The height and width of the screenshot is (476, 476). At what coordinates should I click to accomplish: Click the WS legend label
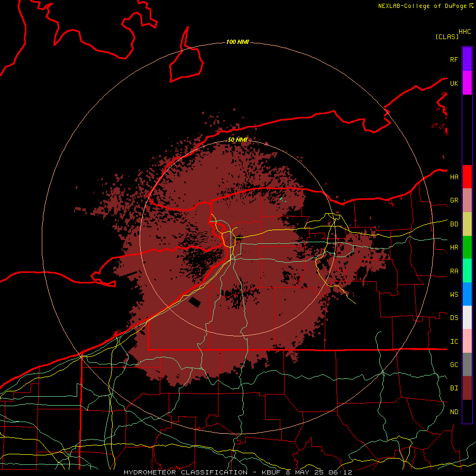click(x=454, y=294)
